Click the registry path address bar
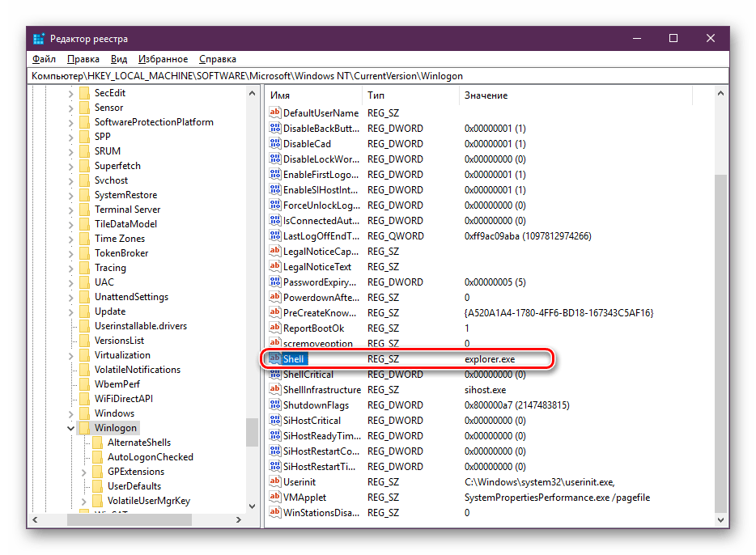Viewport: 756px width, 555px height. [377, 76]
